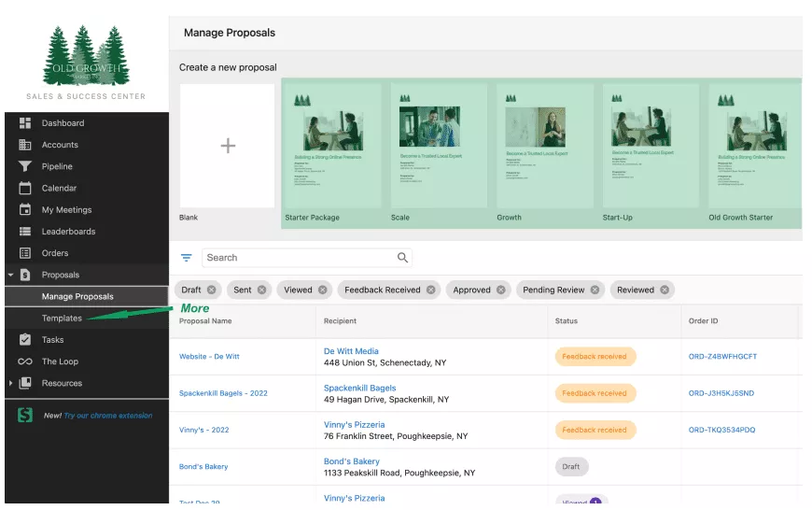Click the magnifier search icon
Image resolution: width=812 pixels, height=510 pixels.
[402, 258]
